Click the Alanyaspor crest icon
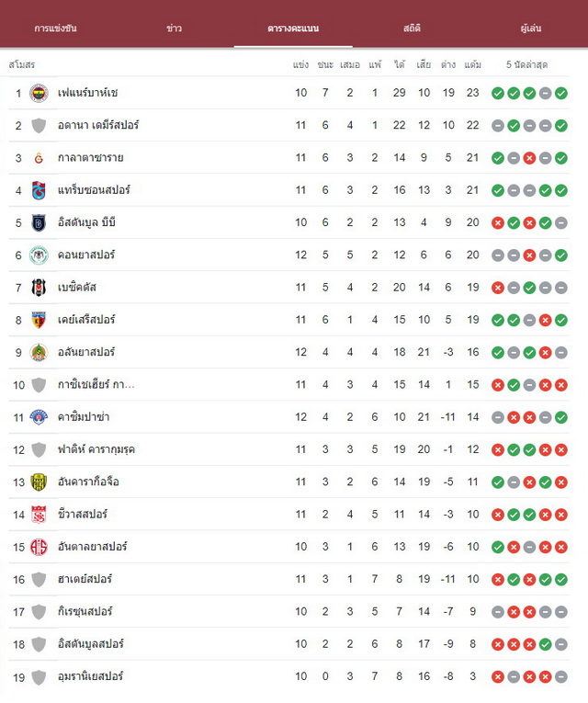The height and width of the screenshot is (703, 588). [39, 352]
